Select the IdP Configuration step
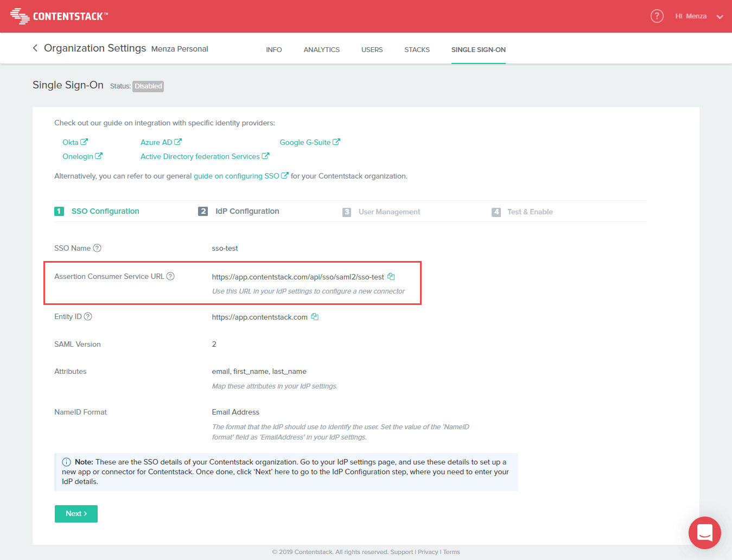 point(239,211)
